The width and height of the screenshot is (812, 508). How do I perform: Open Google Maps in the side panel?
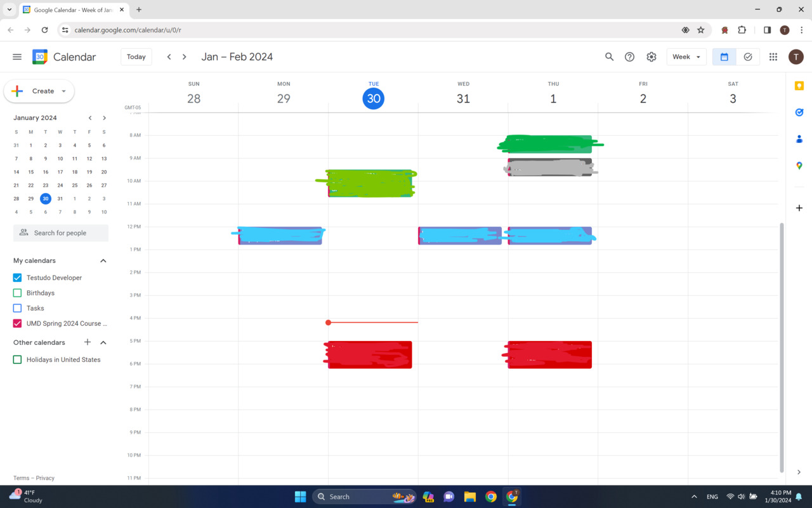799,166
